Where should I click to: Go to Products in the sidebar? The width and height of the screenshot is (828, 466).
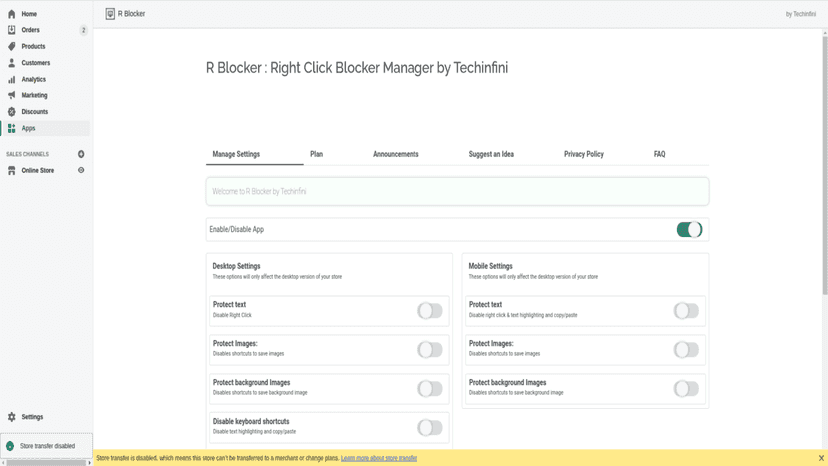[x=33, y=46]
